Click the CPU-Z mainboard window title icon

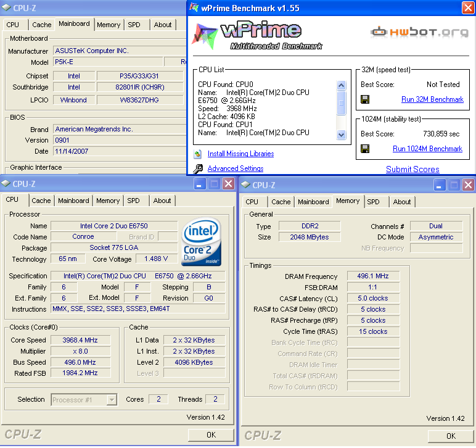(6, 7)
